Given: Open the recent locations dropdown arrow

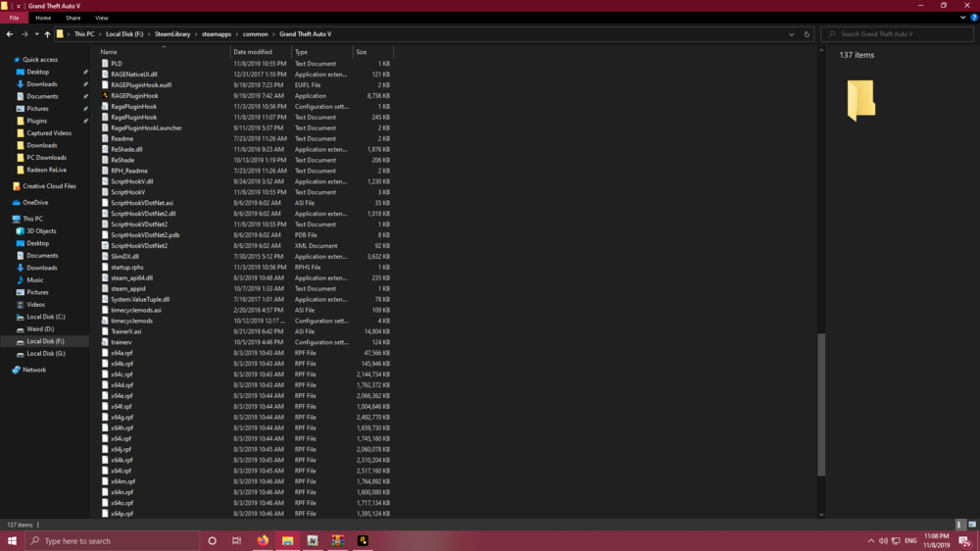Looking at the screenshot, I should [x=36, y=34].
